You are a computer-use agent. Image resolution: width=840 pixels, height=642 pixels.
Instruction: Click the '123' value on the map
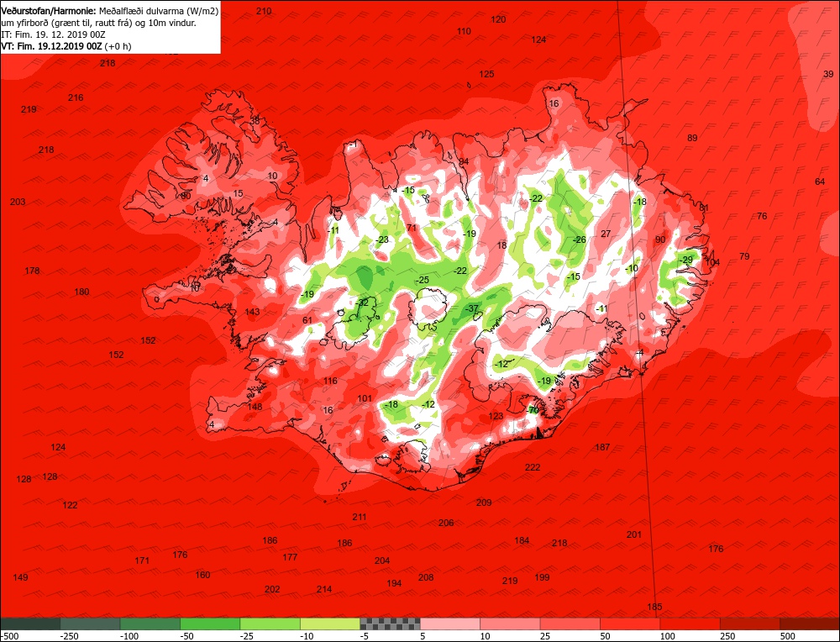tap(496, 416)
